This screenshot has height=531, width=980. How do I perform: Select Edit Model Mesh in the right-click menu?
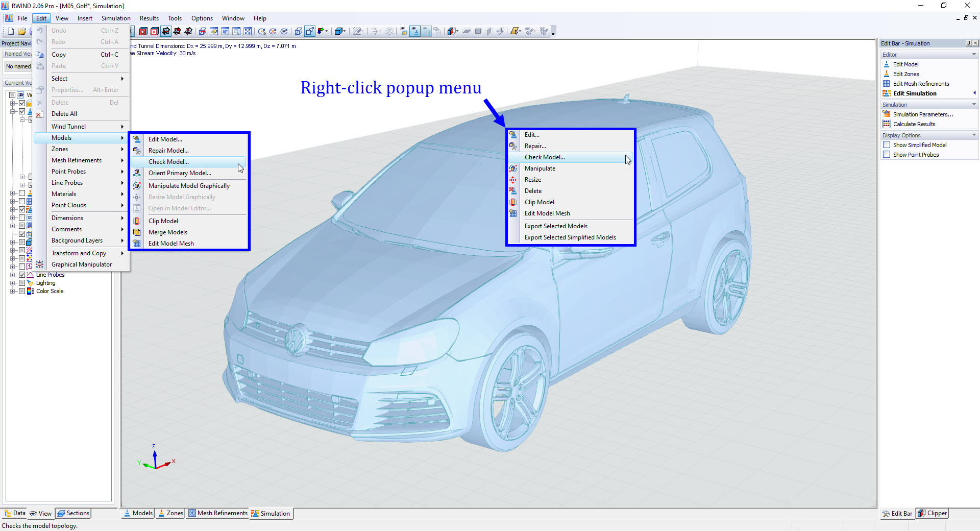pyautogui.click(x=547, y=213)
